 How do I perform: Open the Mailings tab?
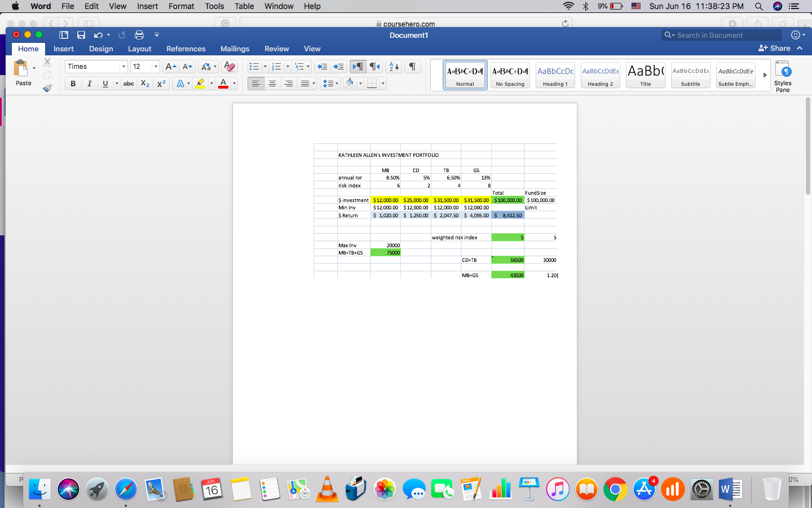point(235,49)
